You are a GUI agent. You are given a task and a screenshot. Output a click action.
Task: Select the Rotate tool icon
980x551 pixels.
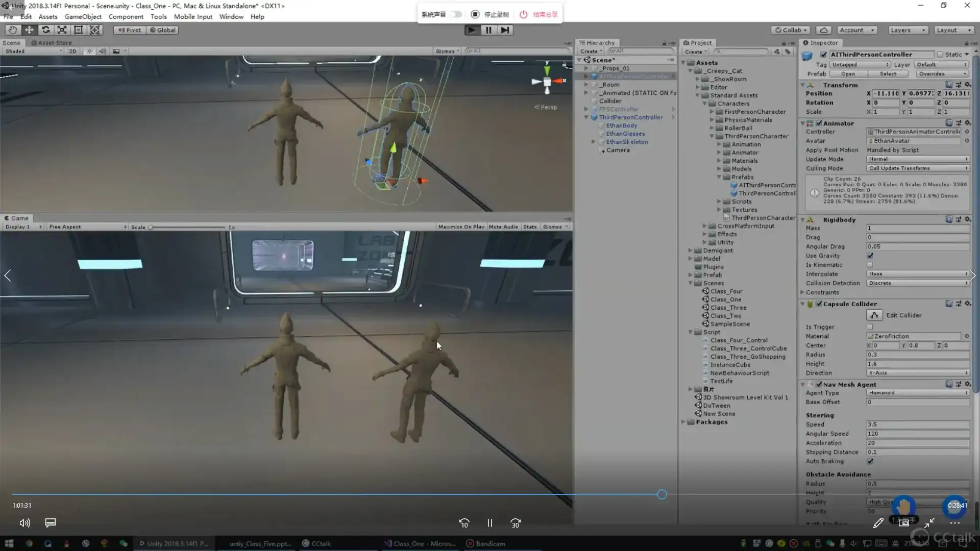[x=45, y=30]
